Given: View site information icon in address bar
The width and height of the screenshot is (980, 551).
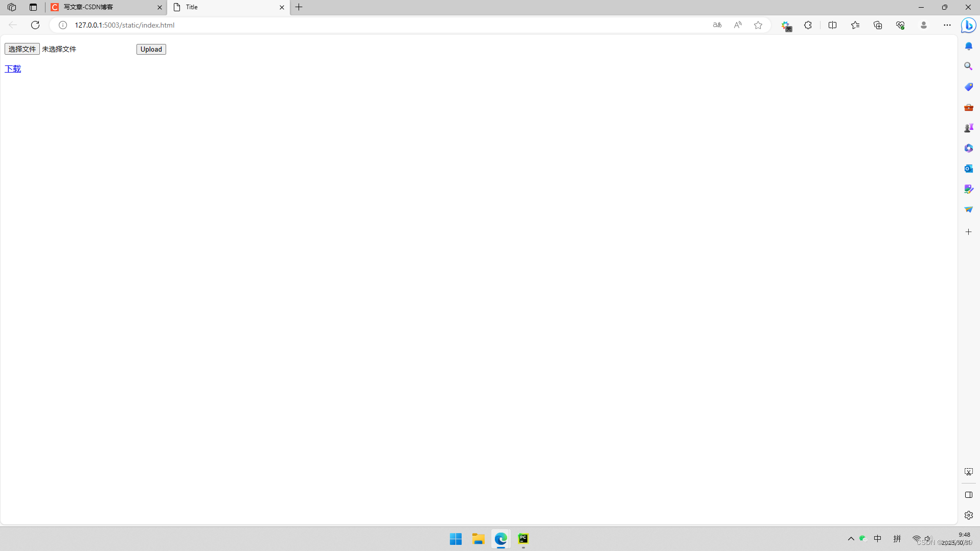Looking at the screenshot, I should click(x=63, y=25).
